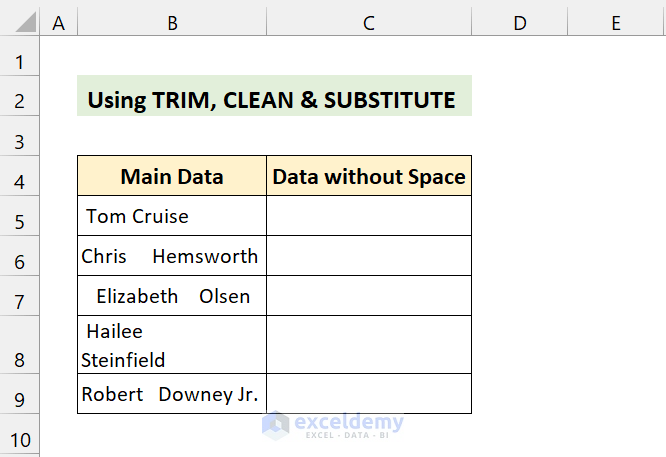
Task: Select column B header
Action: [172, 23]
